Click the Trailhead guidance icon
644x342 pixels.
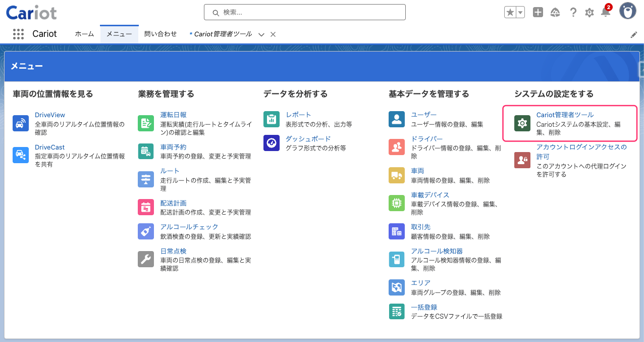556,13
